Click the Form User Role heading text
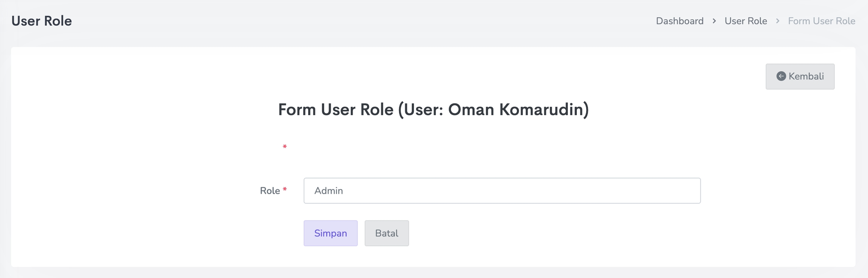This screenshot has width=868, height=278. click(x=335, y=110)
